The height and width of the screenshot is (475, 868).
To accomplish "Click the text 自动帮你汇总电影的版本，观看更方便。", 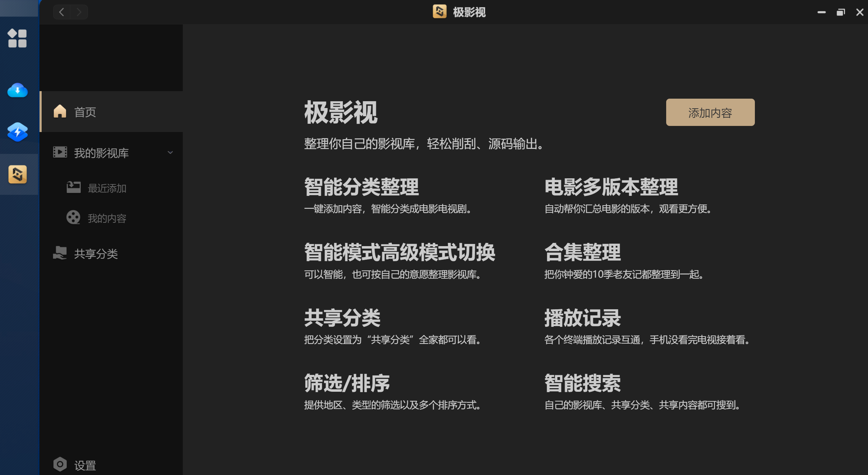I will (x=628, y=209).
